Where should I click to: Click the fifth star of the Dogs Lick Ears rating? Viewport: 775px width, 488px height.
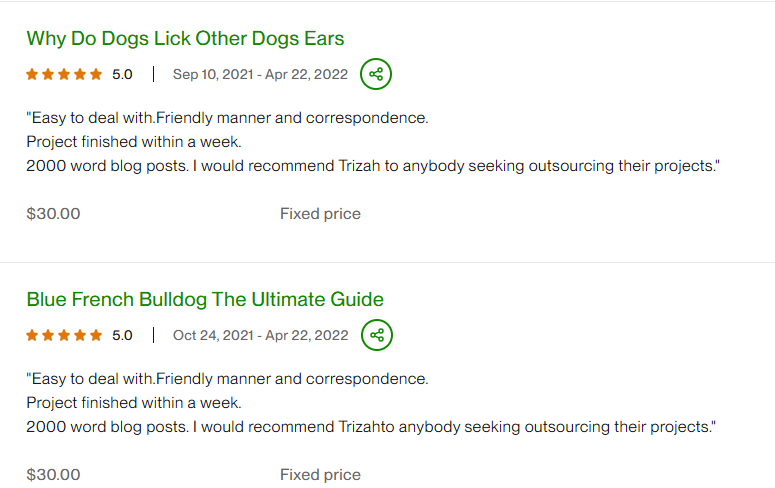[96, 74]
